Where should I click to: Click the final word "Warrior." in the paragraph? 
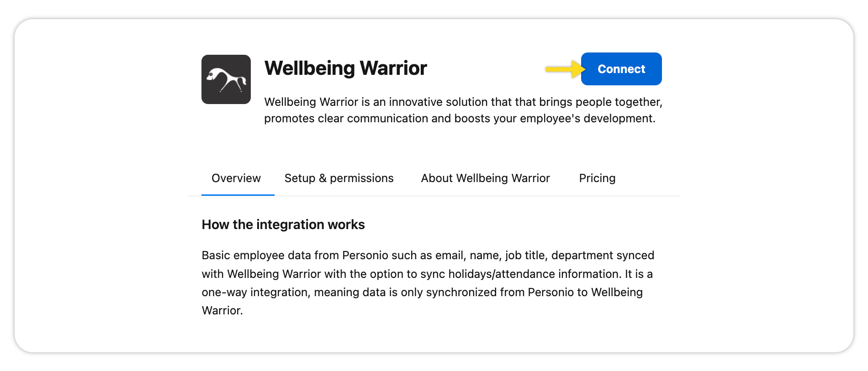click(222, 310)
